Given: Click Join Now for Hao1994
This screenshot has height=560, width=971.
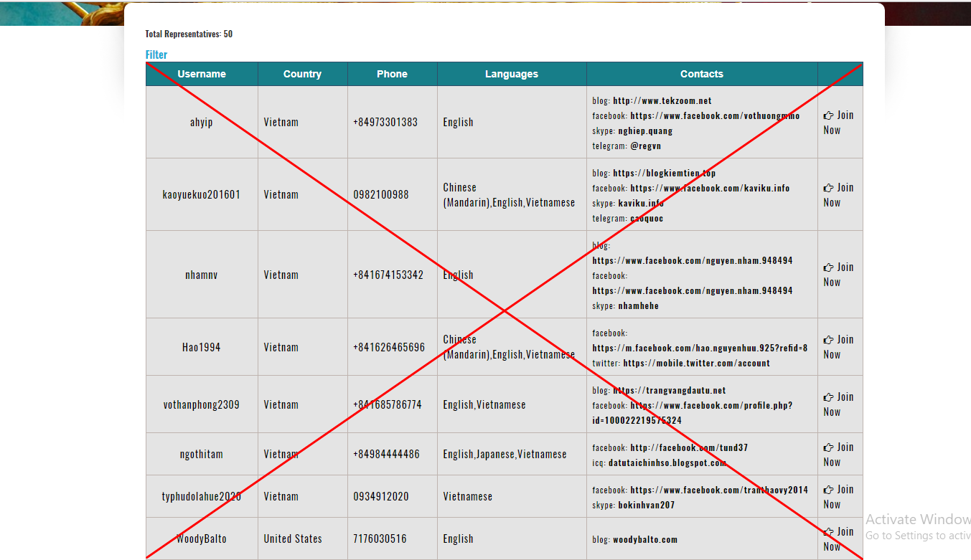Looking at the screenshot, I should pos(838,347).
